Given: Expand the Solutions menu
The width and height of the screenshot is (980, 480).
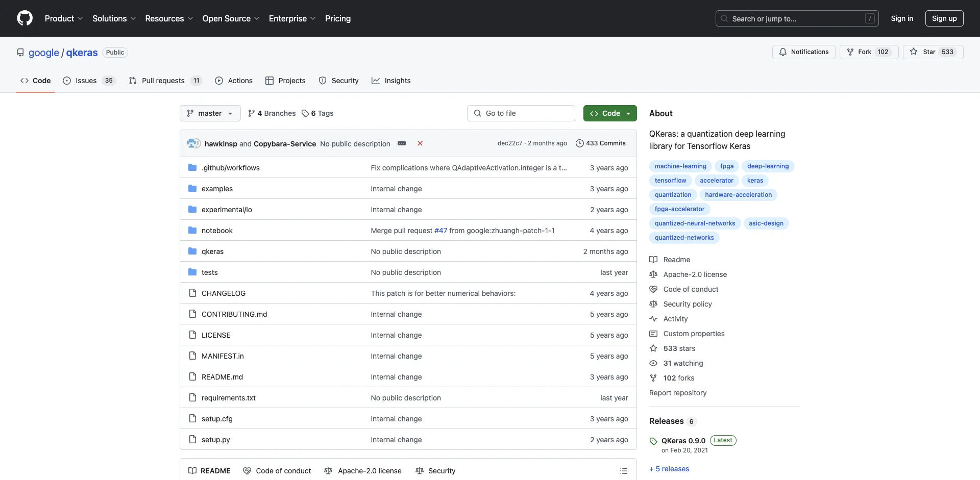Looking at the screenshot, I should [x=114, y=18].
